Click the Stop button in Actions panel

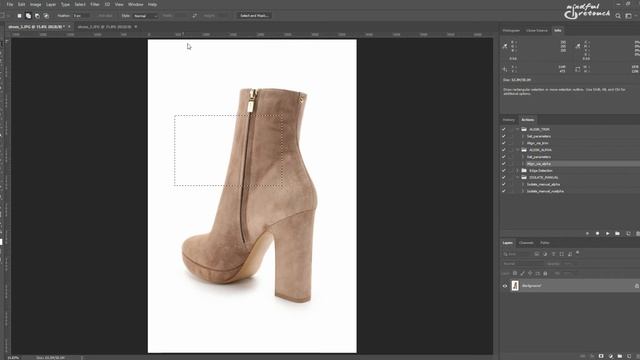click(587, 233)
